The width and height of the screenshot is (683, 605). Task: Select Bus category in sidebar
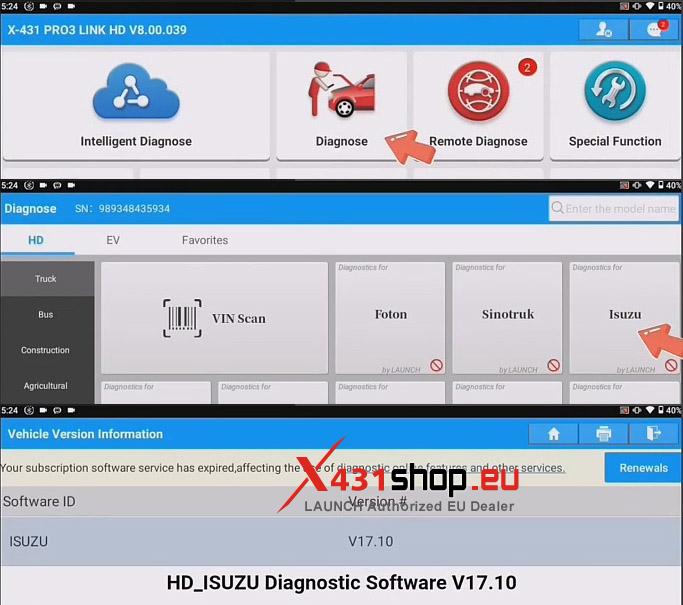pyautogui.click(x=46, y=314)
